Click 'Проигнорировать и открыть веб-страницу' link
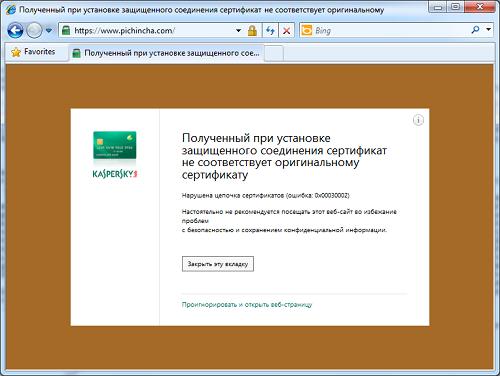The height and width of the screenshot is (376, 500). point(247,305)
